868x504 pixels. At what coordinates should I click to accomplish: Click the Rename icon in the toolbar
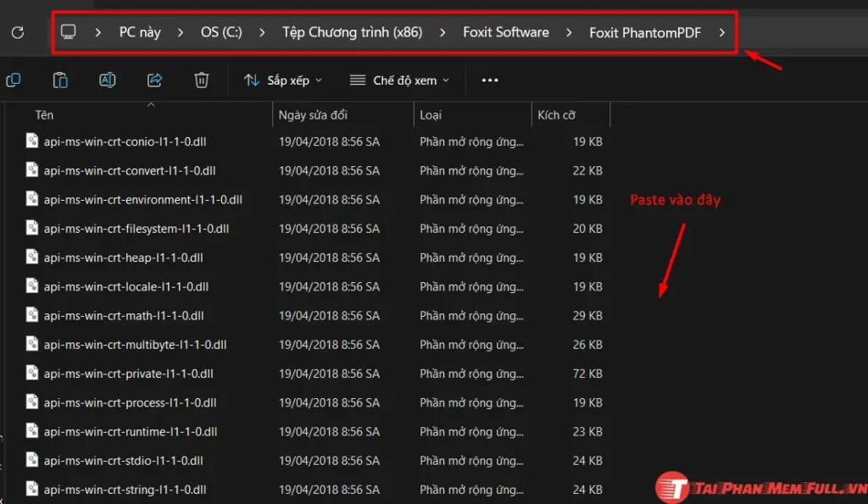click(107, 80)
